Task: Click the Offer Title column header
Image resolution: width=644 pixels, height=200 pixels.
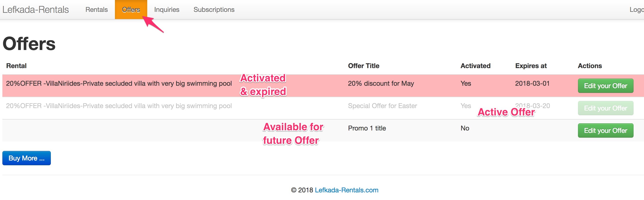Action: pos(364,66)
